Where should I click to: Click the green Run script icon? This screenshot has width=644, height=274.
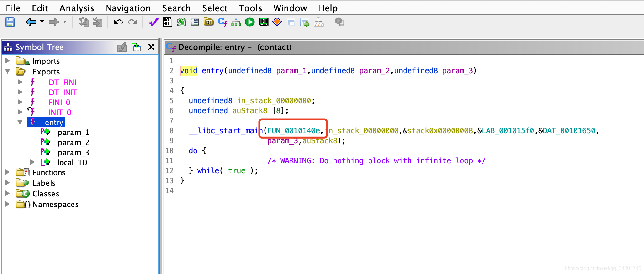(x=250, y=22)
